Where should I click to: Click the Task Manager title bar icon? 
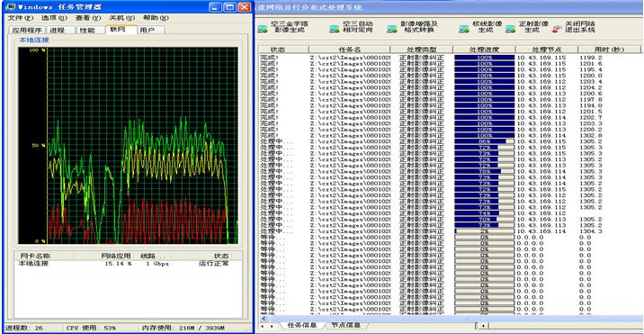(10, 7)
